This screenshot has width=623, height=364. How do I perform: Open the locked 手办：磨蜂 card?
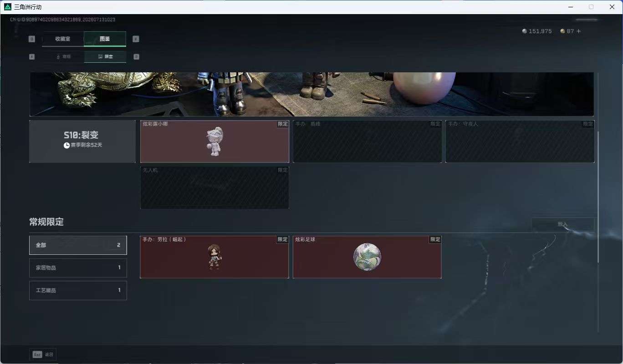pos(367,142)
